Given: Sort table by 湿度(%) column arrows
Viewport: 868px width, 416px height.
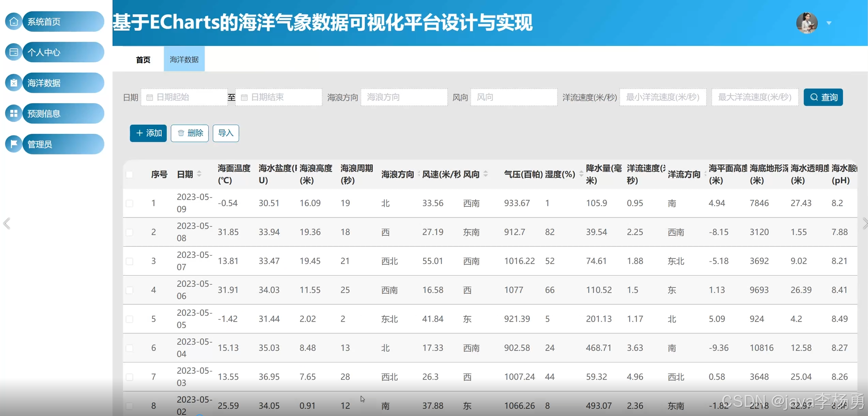Looking at the screenshot, I should pos(581,174).
